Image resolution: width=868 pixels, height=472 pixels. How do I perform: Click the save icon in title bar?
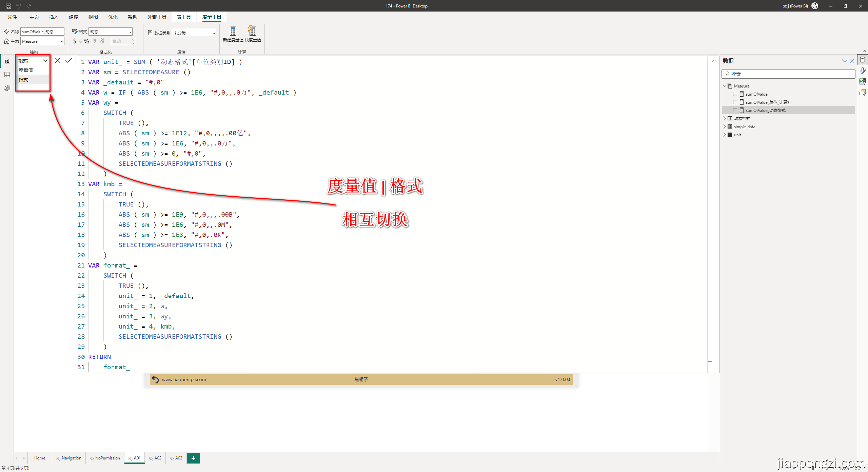tap(8, 6)
